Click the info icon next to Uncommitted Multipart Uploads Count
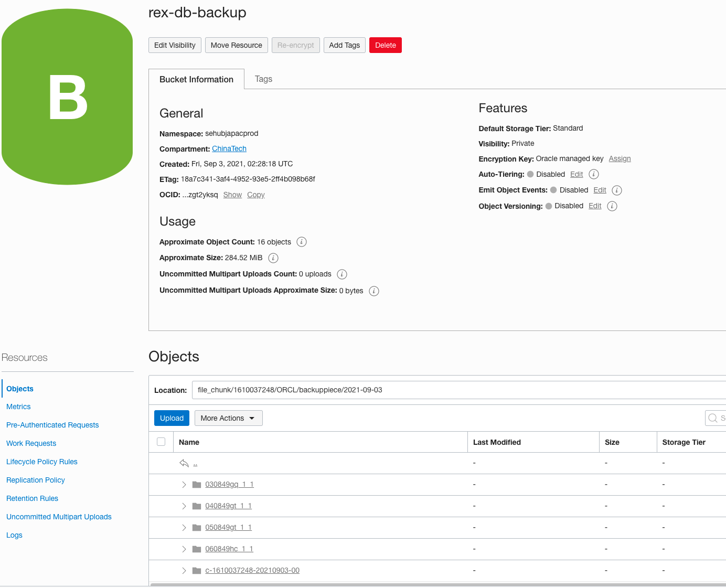Image resolution: width=726 pixels, height=588 pixels. point(341,274)
